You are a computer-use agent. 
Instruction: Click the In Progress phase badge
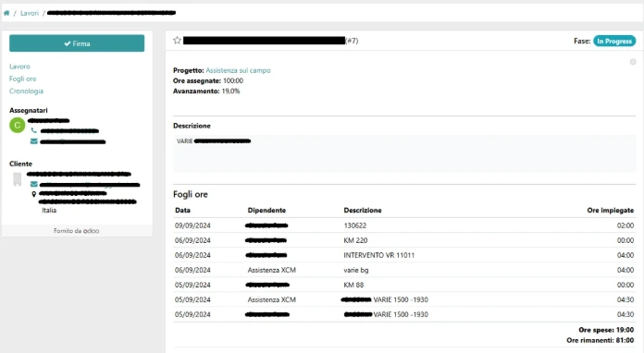(614, 41)
